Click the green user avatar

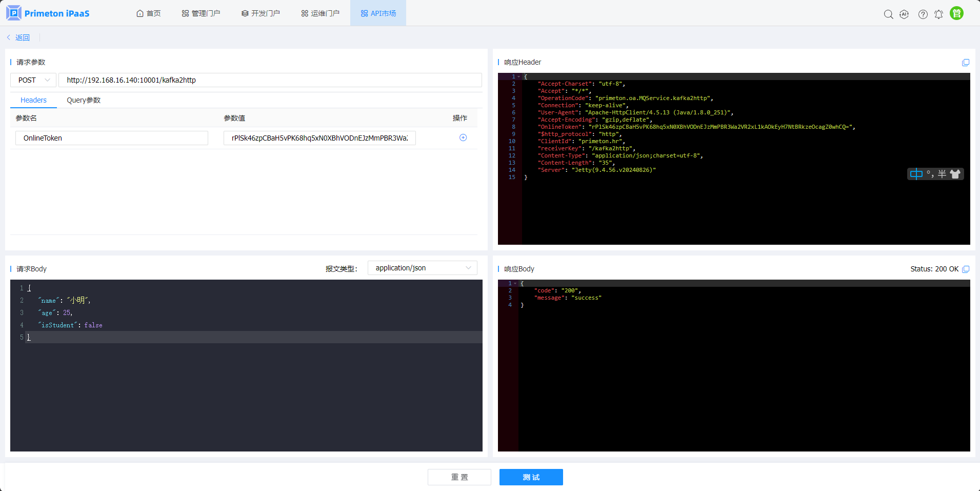coord(956,13)
